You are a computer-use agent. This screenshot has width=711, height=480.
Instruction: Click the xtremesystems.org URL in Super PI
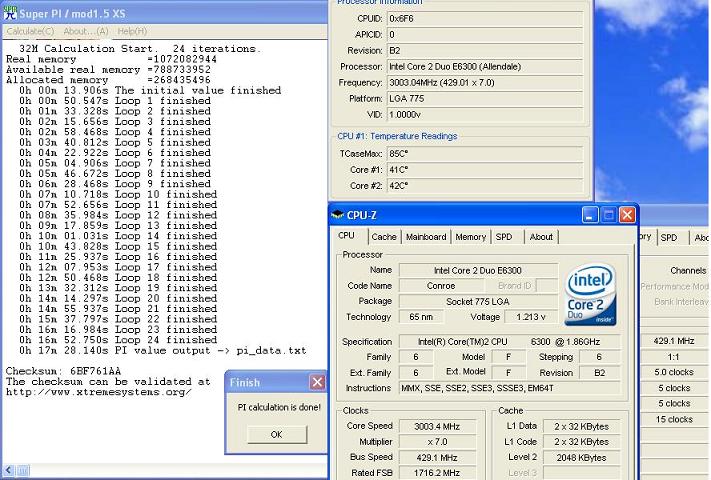tap(99, 392)
